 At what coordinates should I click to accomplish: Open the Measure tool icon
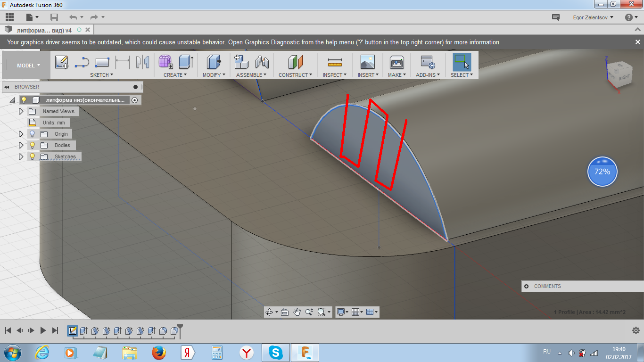pyautogui.click(x=335, y=62)
